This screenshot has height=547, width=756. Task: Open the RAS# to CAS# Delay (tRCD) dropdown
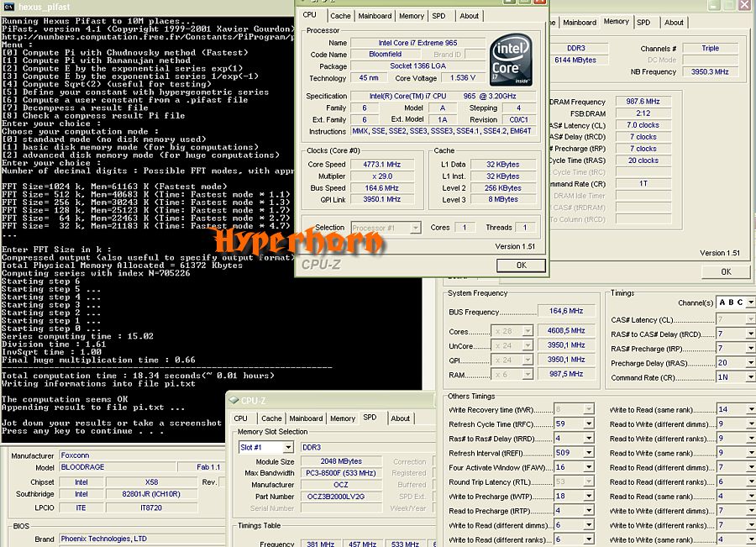coord(751,334)
